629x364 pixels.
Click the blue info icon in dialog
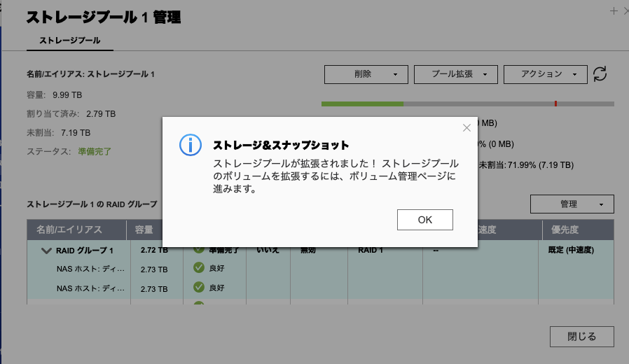[x=190, y=145]
